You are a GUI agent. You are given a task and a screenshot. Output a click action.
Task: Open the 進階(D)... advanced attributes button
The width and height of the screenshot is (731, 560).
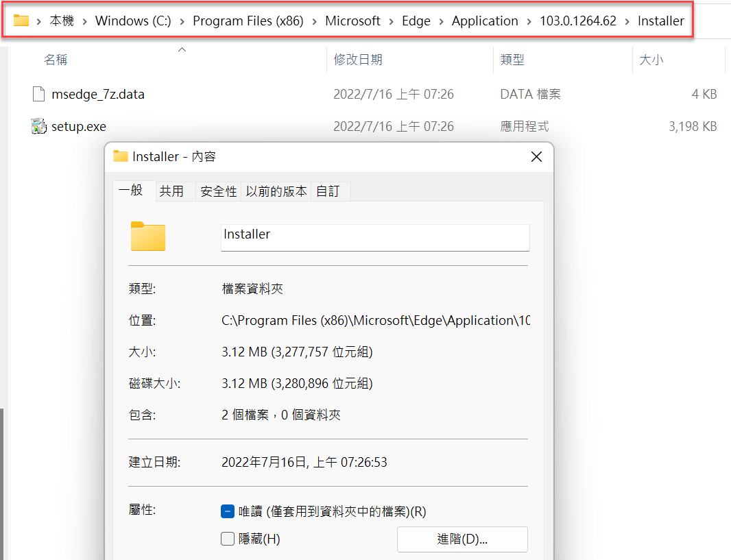(x=462, y=539)
